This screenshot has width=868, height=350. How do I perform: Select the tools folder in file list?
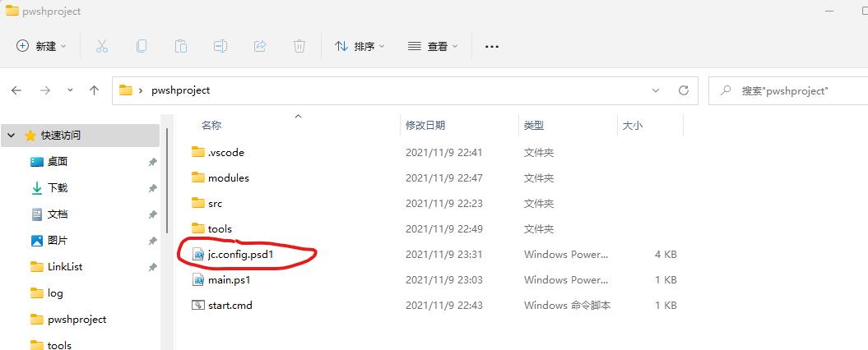220,229
